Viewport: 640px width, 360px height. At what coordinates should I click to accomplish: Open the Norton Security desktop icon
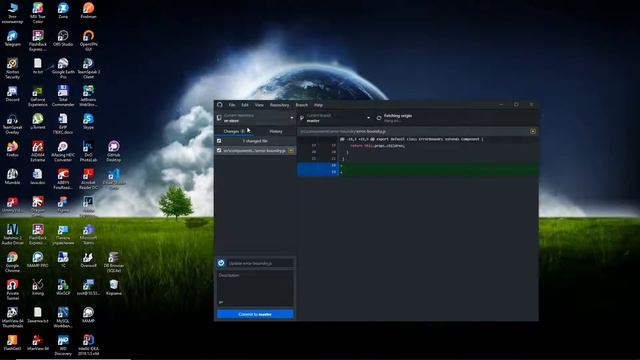(12, 68)
